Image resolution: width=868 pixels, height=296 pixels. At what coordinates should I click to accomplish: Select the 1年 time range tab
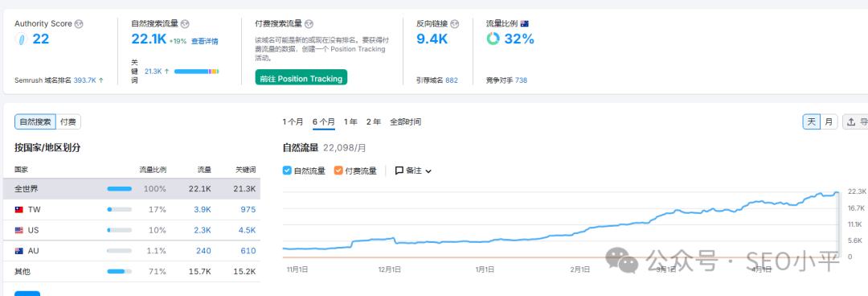pyautogui.click(x=350, y=122)
